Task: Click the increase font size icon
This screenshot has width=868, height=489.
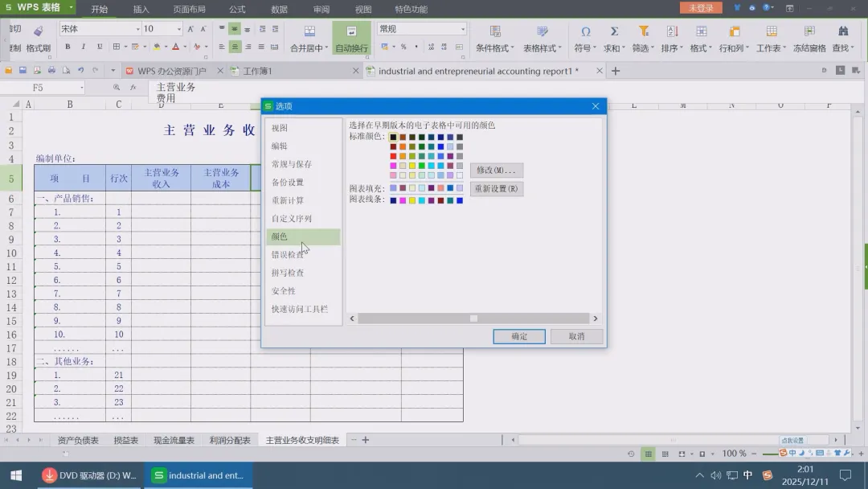Action: click(x=190, y=29)
